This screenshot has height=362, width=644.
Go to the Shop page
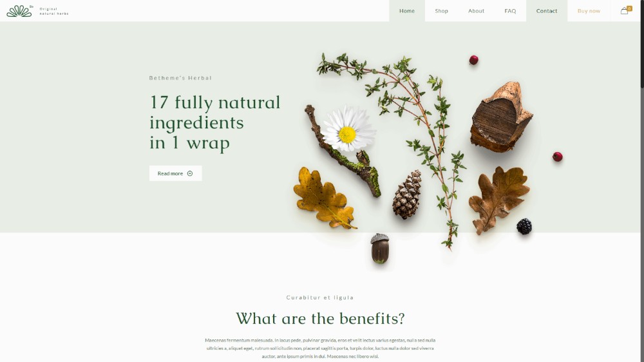442,11
